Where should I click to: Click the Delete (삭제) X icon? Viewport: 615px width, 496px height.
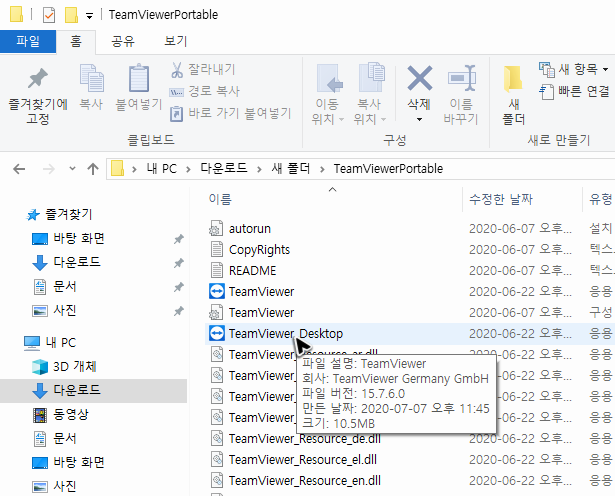tap(419, 78)
